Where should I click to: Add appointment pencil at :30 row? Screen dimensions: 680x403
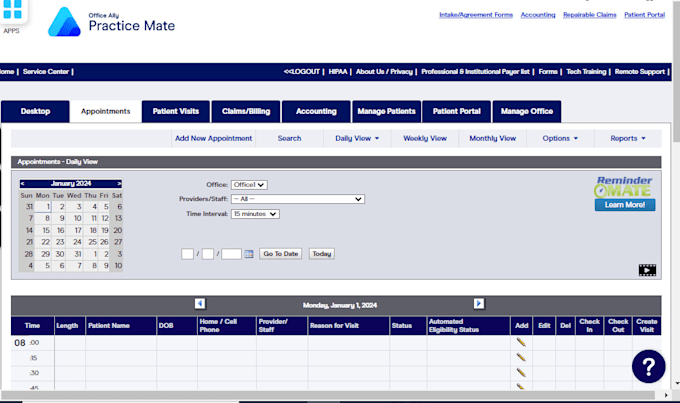(x=521, y=372)
